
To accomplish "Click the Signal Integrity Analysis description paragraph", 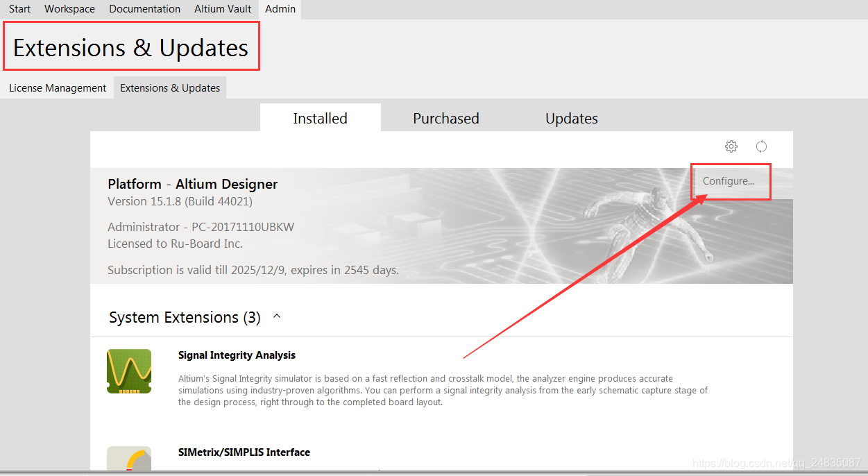I will coord(443,391).
